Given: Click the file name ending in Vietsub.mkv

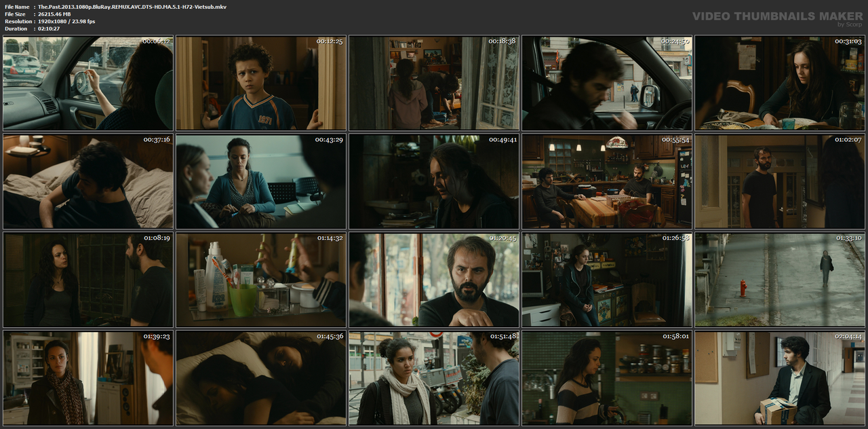Looking at the screenshot, I should 132,7.
